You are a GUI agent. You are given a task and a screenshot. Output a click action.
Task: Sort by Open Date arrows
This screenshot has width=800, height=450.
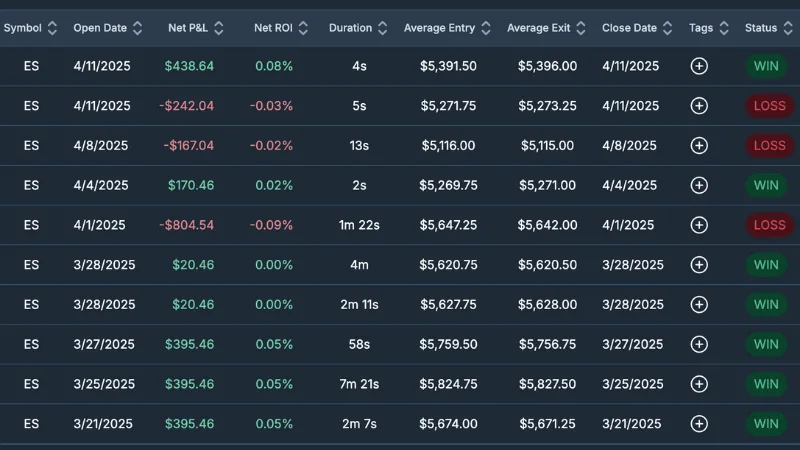(x=137, y=28)
